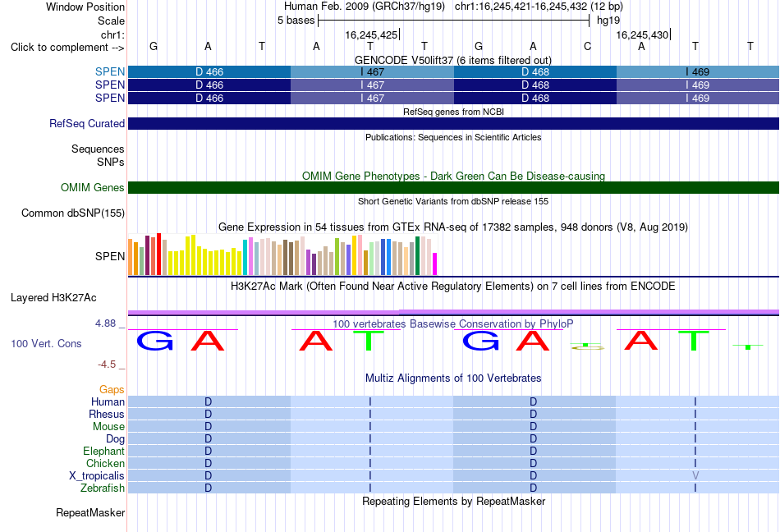This screenshot has height=532, width=780.
Task: Click the purple H3K27Ac signal band
Action: point(454,312)
